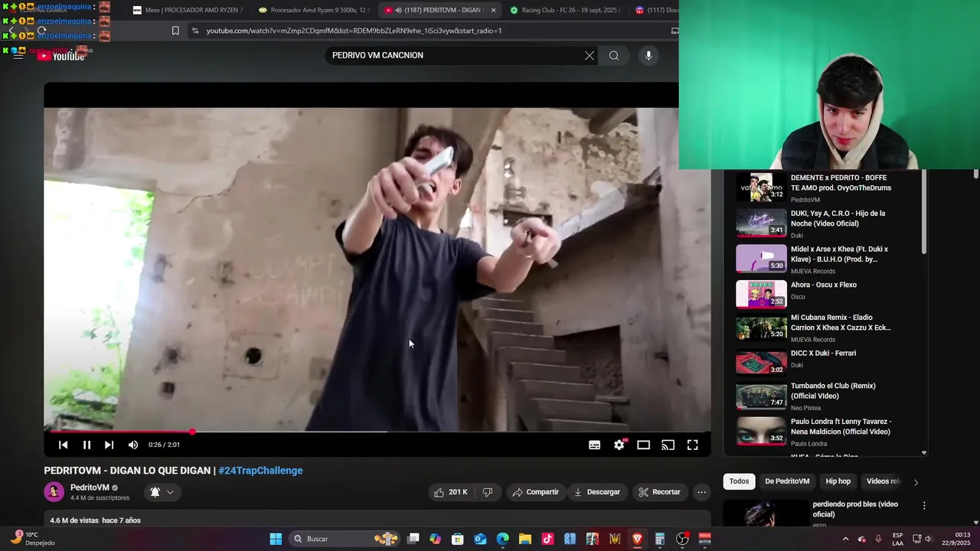
Task: Select the Hip hop filter chip
Action: 838,481
